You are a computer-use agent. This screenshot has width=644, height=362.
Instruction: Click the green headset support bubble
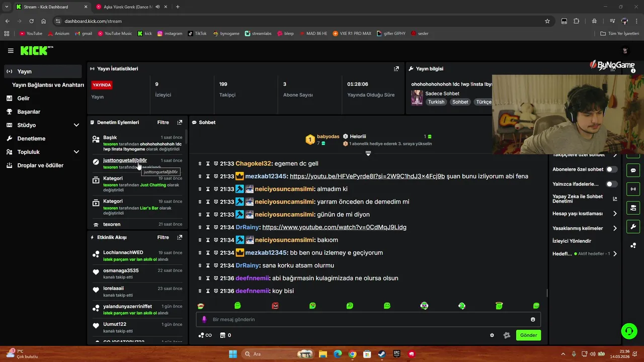pyautogui.click(x=629, y=331)
